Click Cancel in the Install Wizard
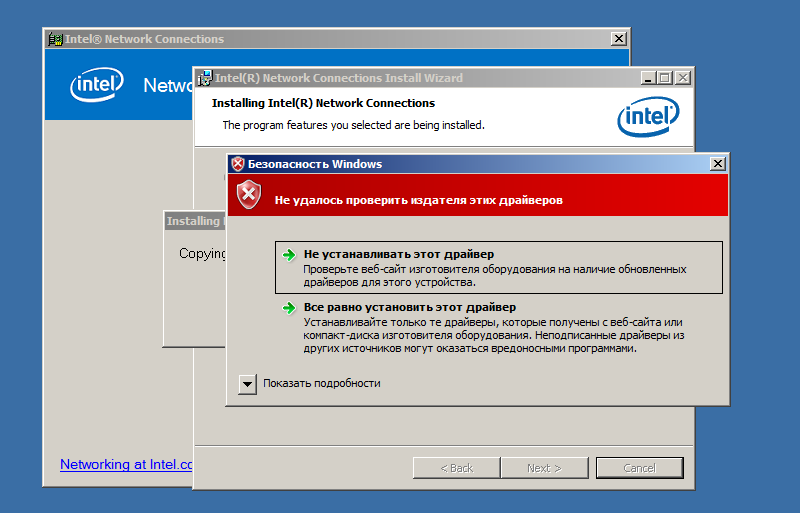The width and height of the screenshot is (800, 513). click(639, 468)
